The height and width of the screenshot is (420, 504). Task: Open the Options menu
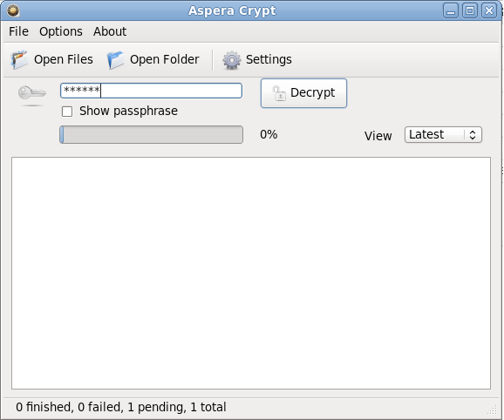(61, 31)
